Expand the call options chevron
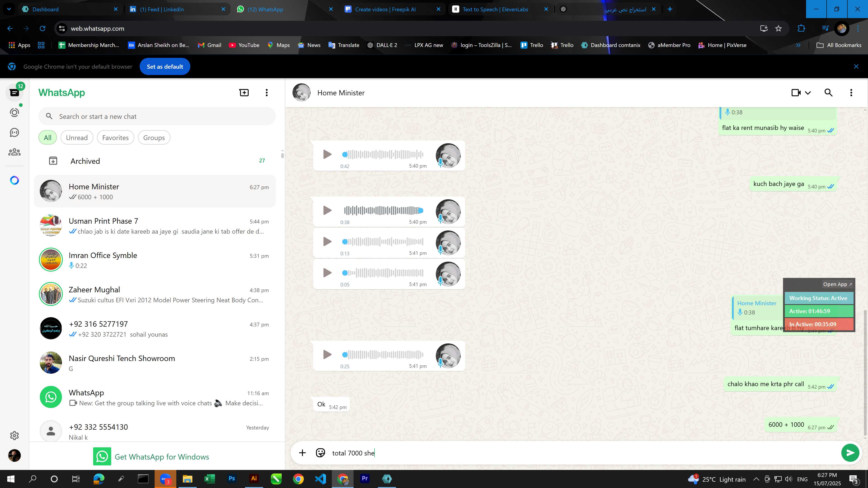Screen dimensions: 868x488 click(x=808, y=93)
